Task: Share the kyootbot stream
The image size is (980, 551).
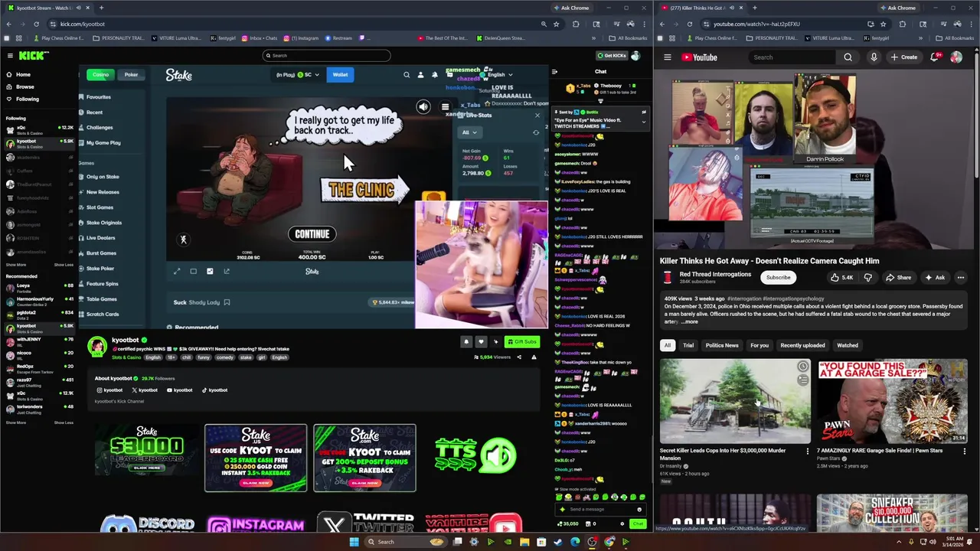Action: 518,357
